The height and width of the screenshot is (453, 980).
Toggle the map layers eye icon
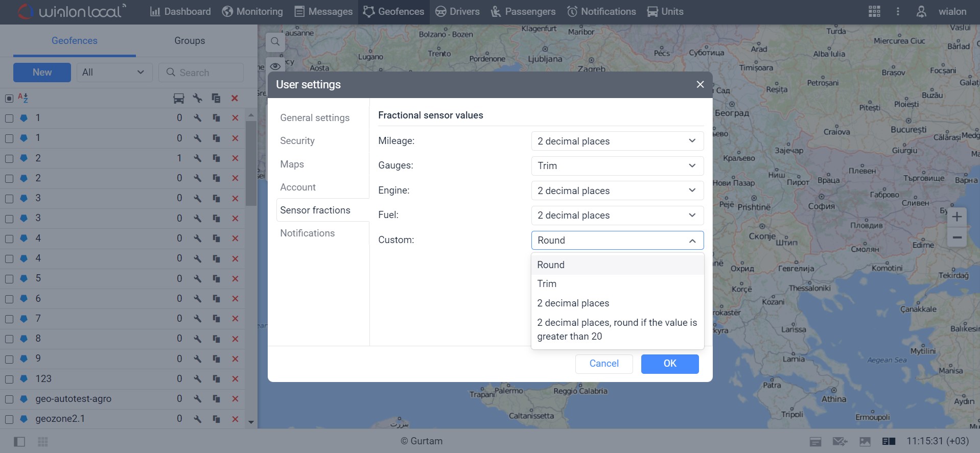point(275,66)
